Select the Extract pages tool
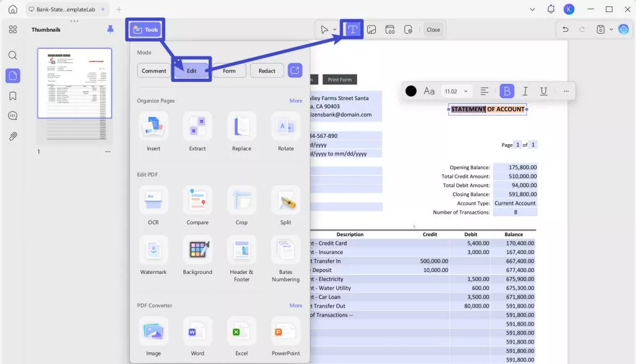 click(x=198, y=132)
